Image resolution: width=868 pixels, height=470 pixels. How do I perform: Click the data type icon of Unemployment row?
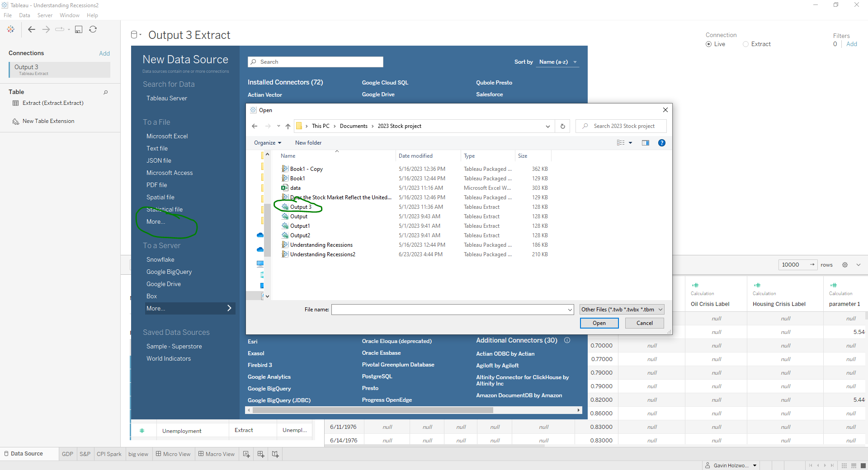tap(142, 431)
